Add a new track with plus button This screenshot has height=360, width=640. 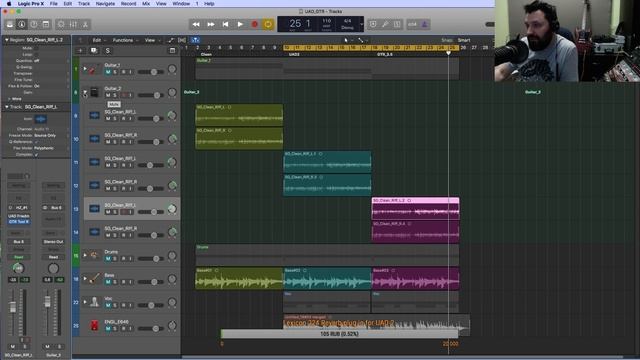click(80, 51)
